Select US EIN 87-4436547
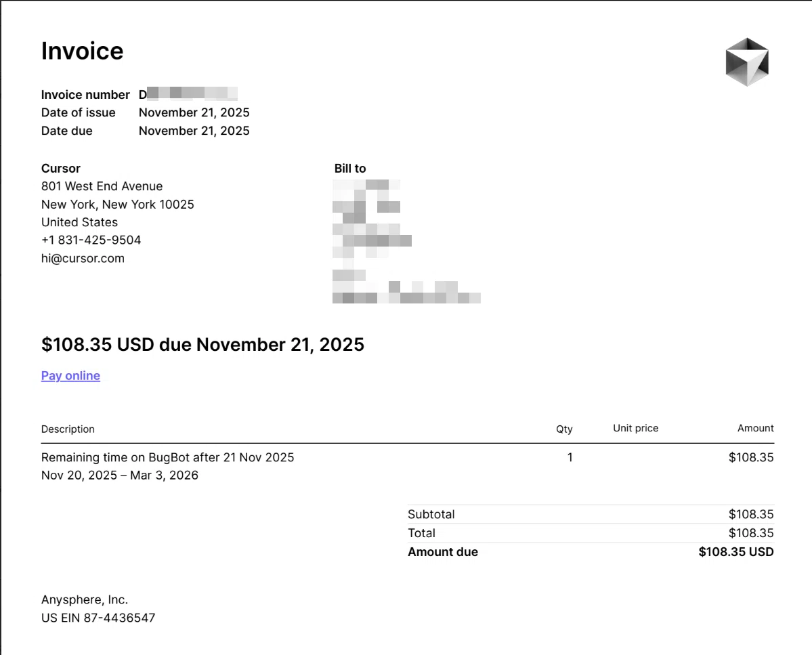The height and width of the screenshot is (655, 812). (98, 618)
